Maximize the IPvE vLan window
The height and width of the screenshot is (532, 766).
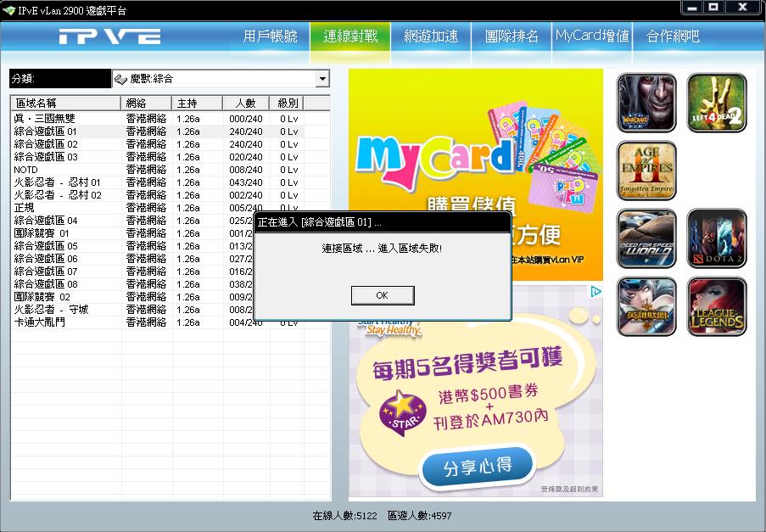tap(713, 8)
